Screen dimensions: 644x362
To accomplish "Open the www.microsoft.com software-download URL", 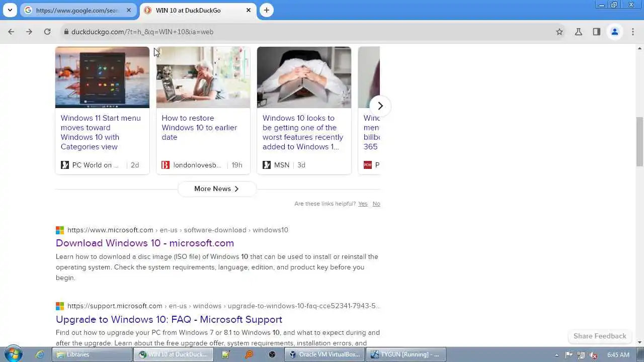I will (x=178, y=230).
